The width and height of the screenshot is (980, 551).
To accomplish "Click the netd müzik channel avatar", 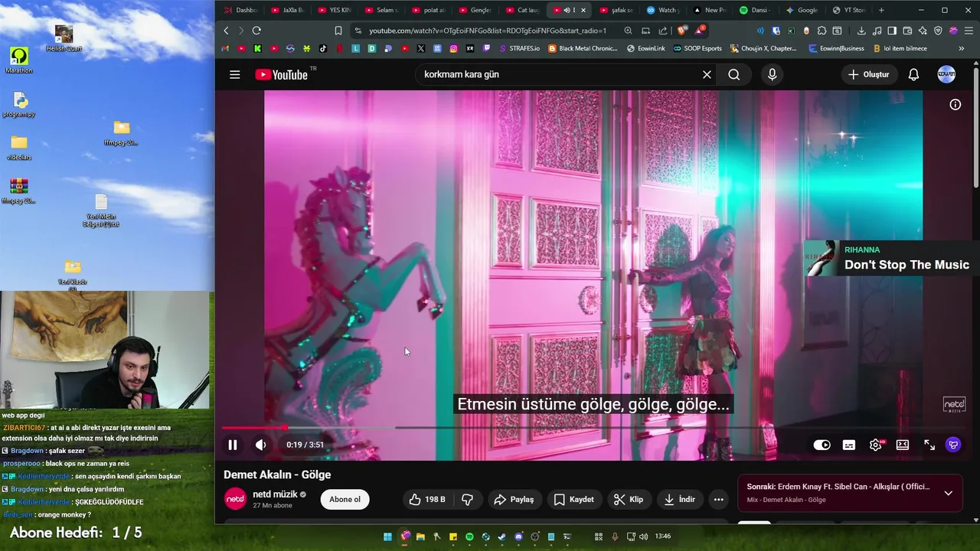I will [x=235, y=499].
